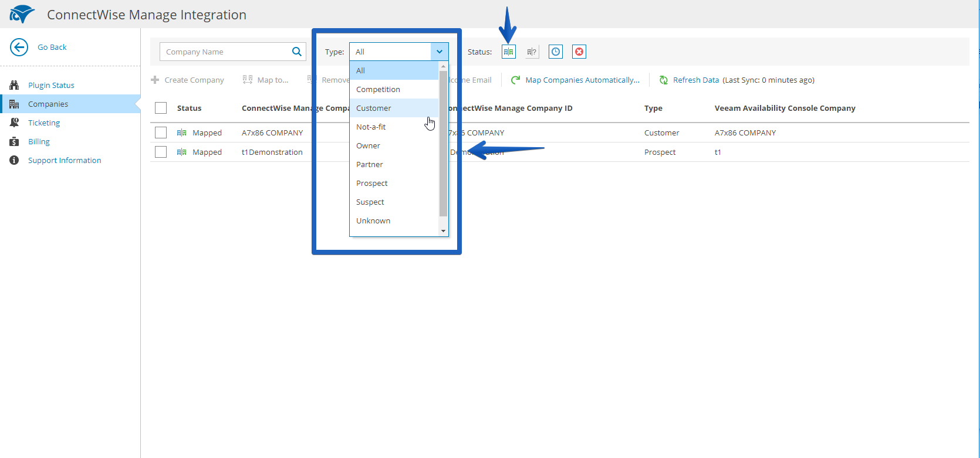This screenshot has width=980, height=458.
Task: Click Veeam company cell t1
Action: click(718, 152)
